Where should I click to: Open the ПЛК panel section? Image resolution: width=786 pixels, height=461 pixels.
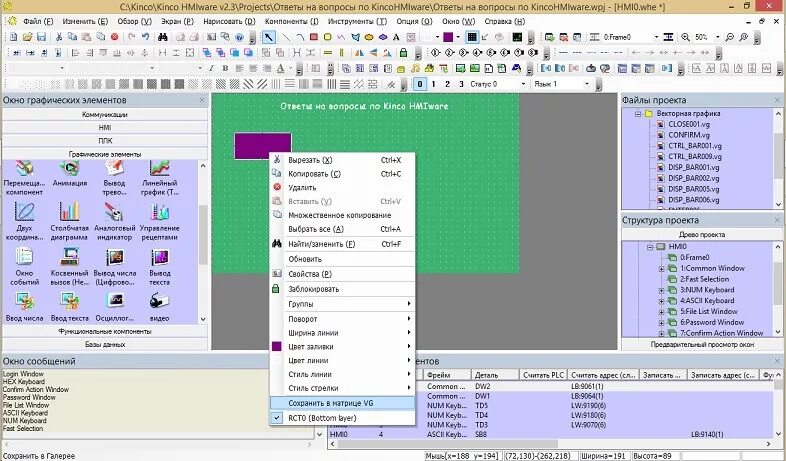click(x=105, y=141)
